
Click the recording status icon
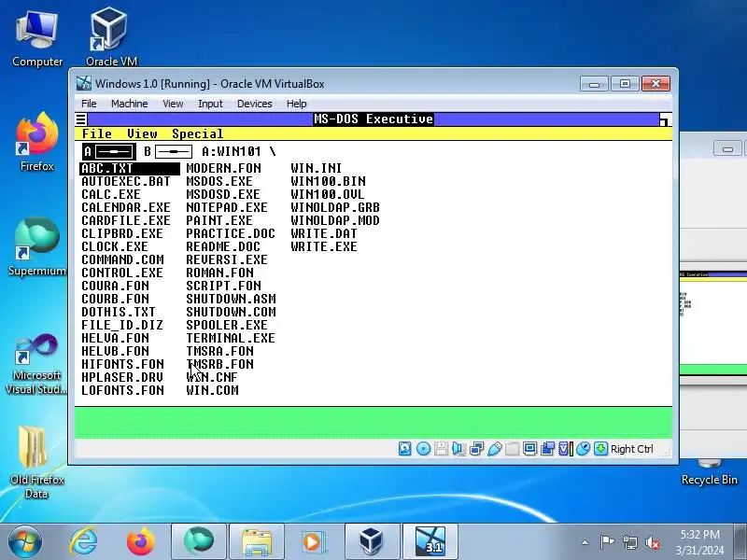coord(548,449)
